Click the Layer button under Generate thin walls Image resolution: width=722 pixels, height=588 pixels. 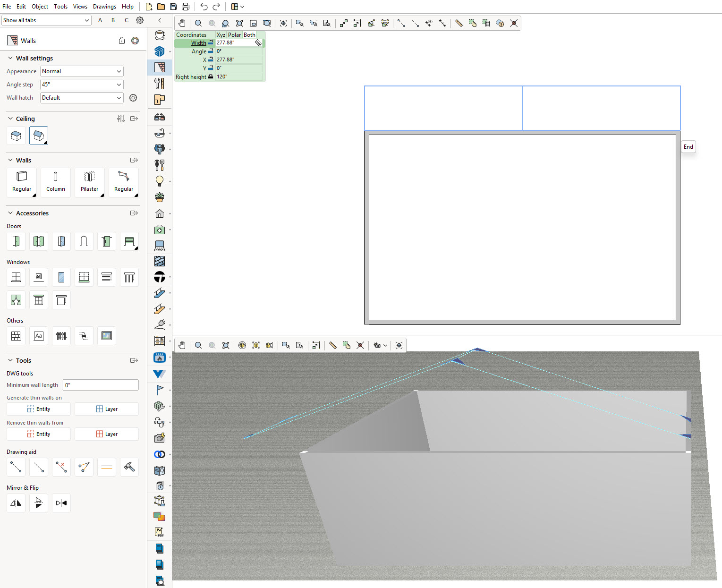(x=107, y=409)
